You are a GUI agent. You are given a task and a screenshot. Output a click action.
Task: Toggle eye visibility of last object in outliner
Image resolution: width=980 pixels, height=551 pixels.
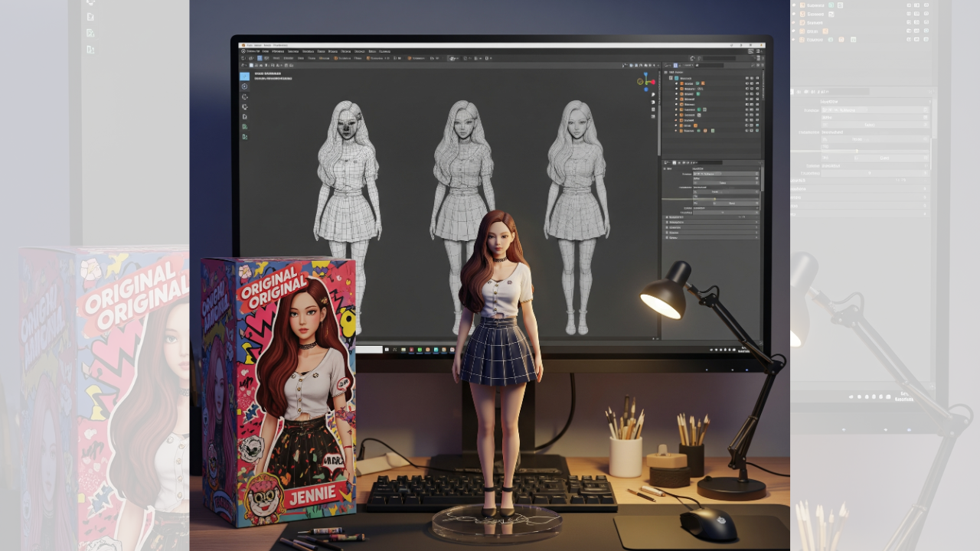coord(746,131)
